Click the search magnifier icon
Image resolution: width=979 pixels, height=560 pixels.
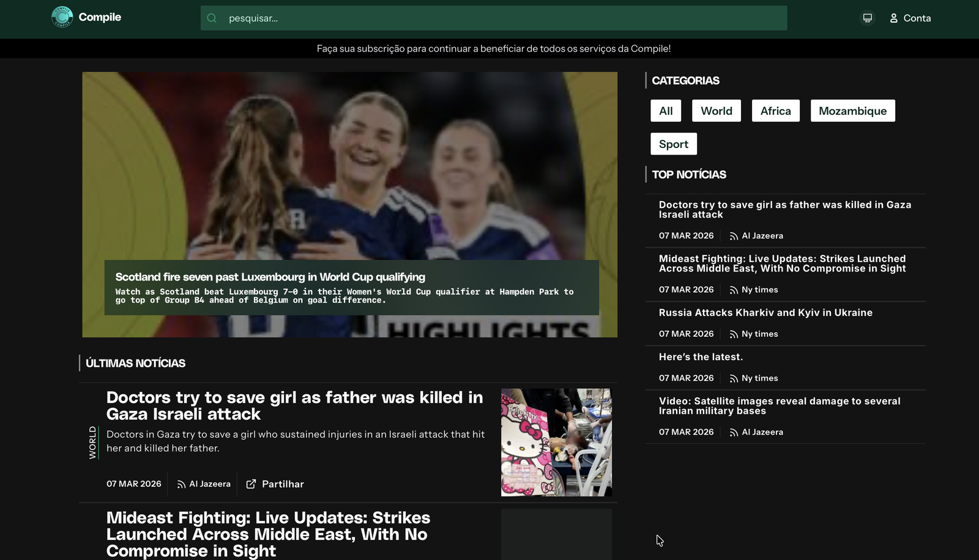(212, 18)
